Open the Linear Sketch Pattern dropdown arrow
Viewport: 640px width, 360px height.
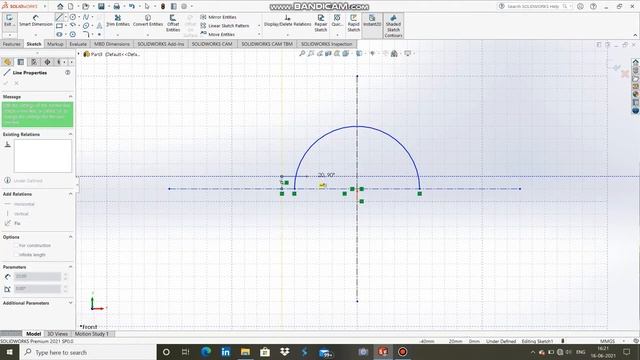[x=259, y=26]
